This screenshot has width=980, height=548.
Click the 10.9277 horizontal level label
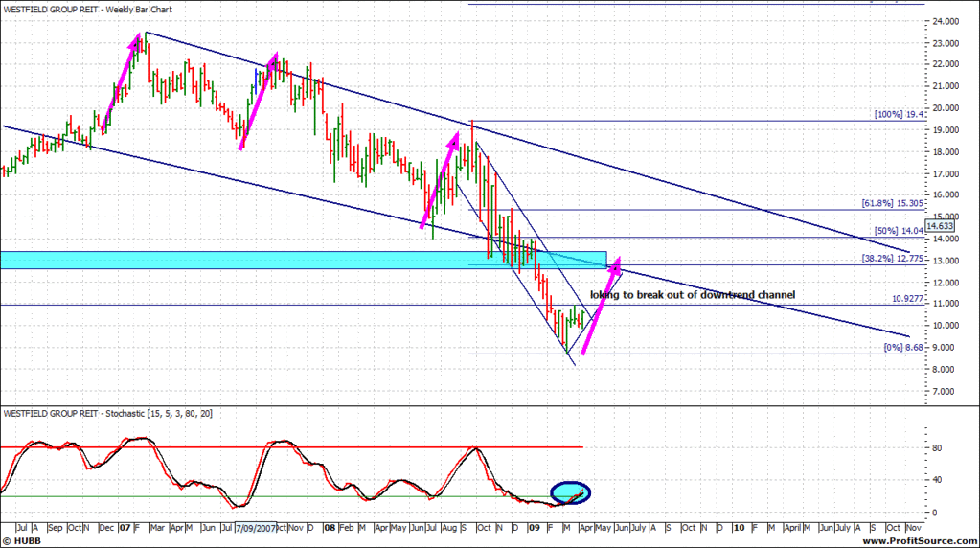pos(907,299)
